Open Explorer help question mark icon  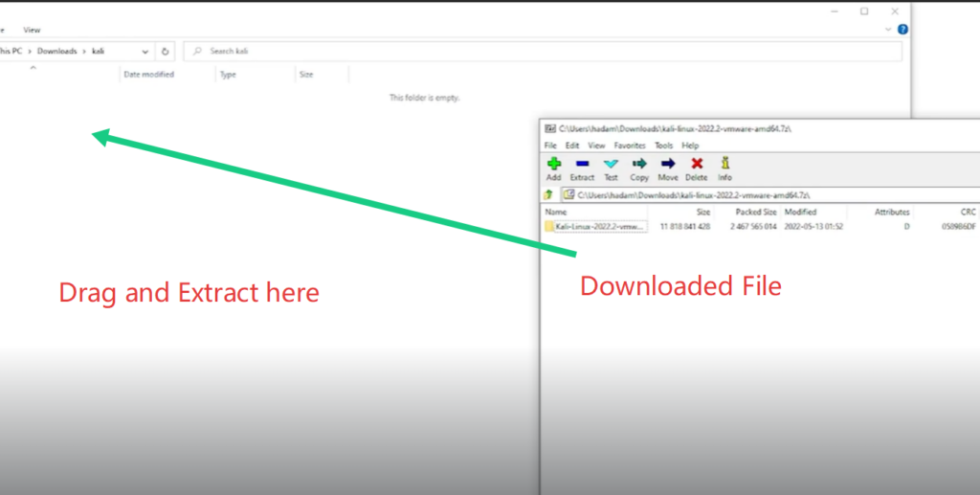902,30
